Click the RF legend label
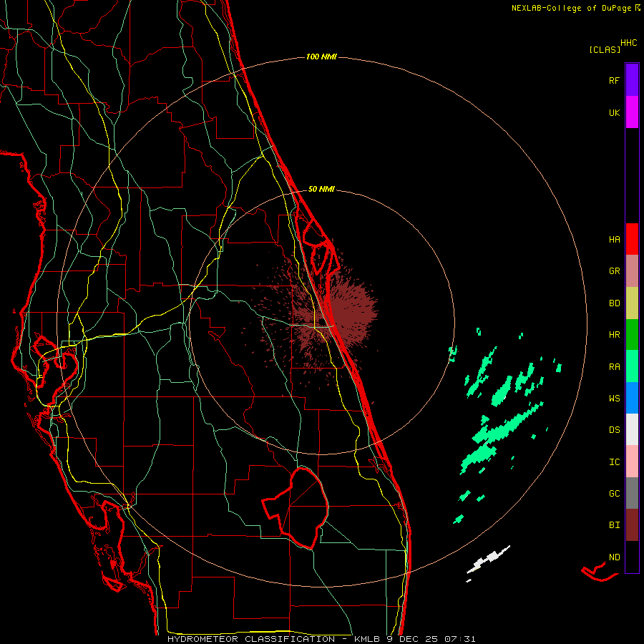 coord(614,81)
